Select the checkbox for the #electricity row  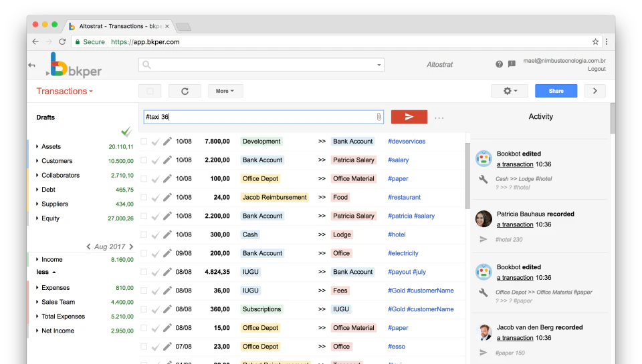(x=144, y=254)
